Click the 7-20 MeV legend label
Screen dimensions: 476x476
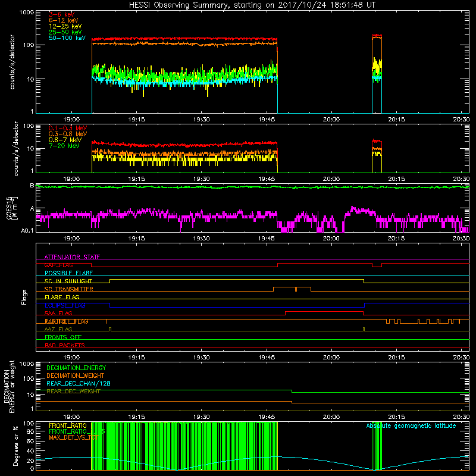click(x=64, y=146)
